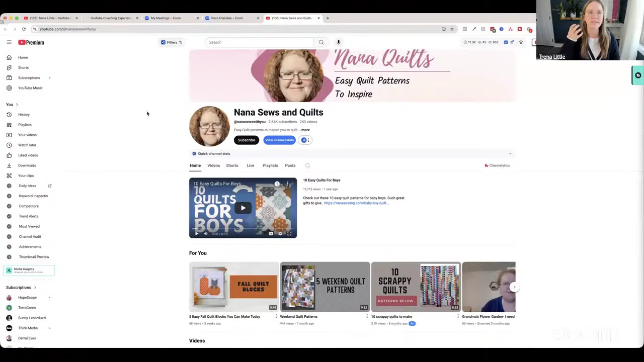The height and width of the screenshot is (362, 644).
Task: Click the featured video progress bar
Action: click(x=243, y=229)
